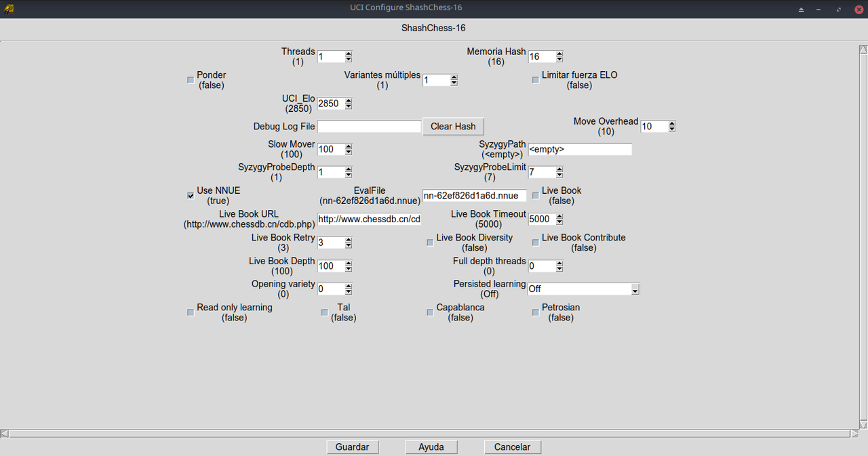The height and width of the screenshot is (456, 868).
Task: Click Cancelar to discard changes
Action: [512, 447]
